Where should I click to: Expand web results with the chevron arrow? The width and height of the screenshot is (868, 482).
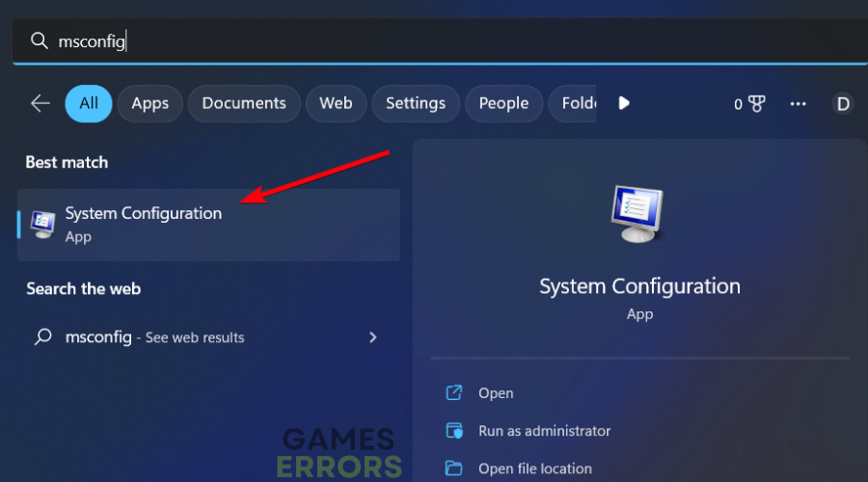click(x=372, y=337)
